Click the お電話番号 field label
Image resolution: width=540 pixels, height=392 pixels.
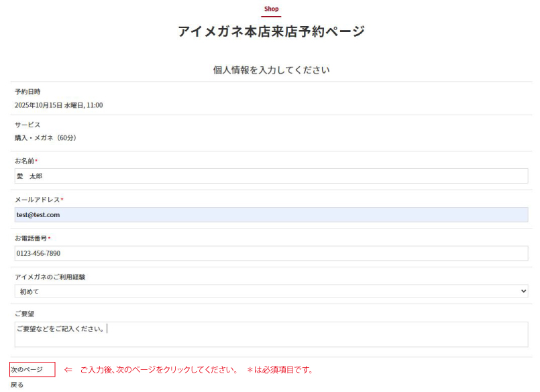click(x=31, y=239)
